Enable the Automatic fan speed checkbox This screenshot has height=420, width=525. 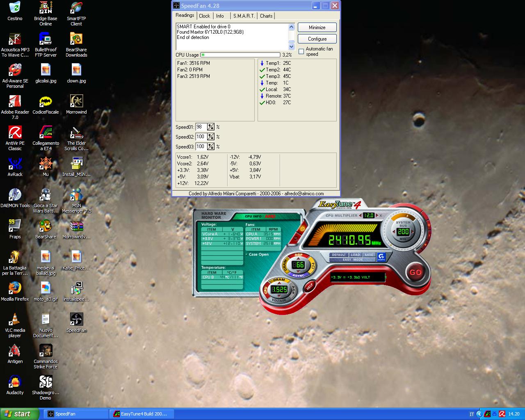pos(301,52)
